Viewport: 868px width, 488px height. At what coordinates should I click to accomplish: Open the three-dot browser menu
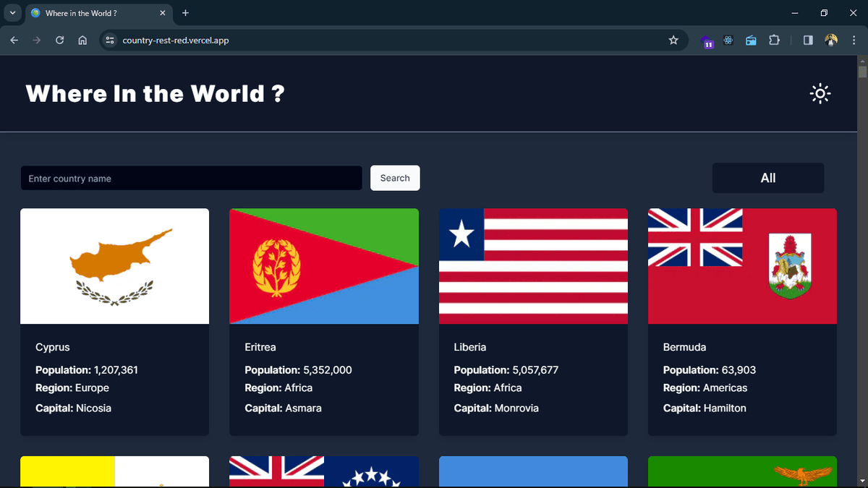[x=854, y=40]
